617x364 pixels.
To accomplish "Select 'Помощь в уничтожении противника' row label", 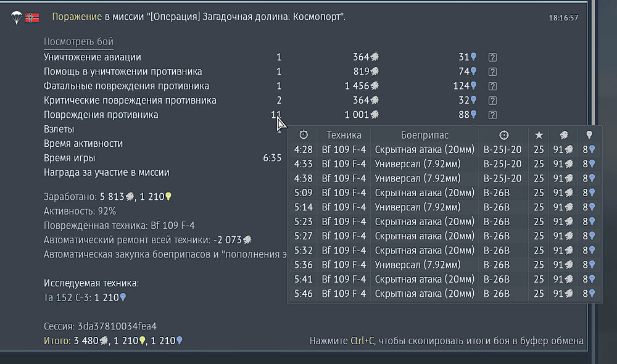I will tap(123, 71).
